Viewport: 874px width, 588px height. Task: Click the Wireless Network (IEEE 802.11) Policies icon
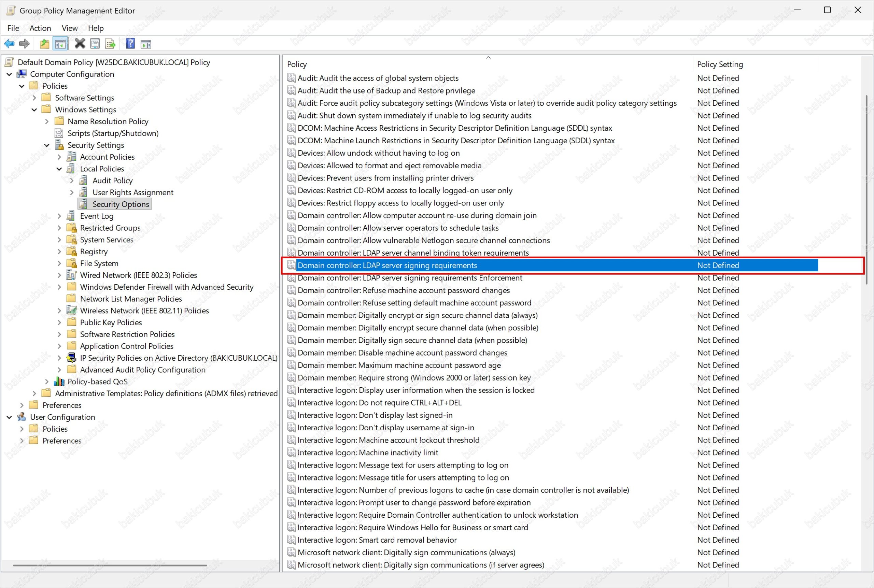(x=71, y=311)
